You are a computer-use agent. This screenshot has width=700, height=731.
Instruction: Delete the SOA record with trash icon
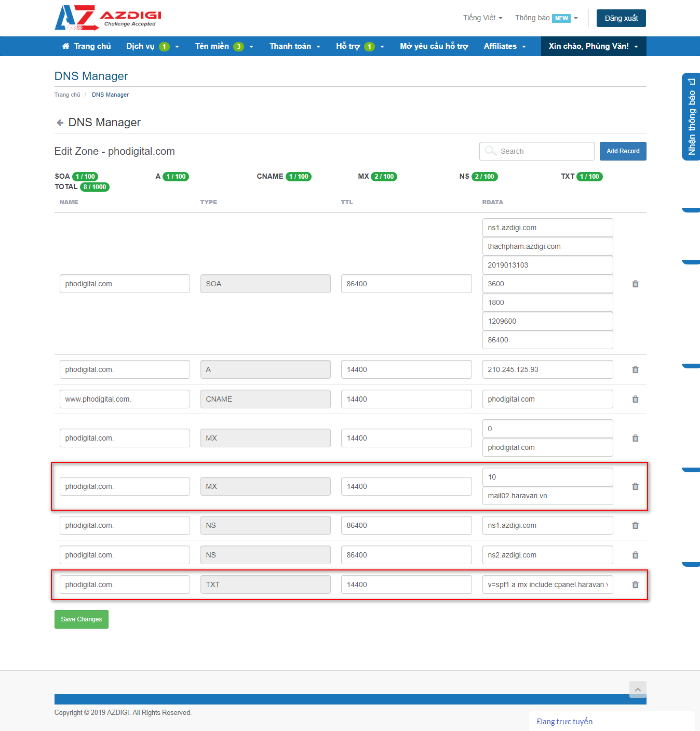pyautogui.click(x=635, y=284)
